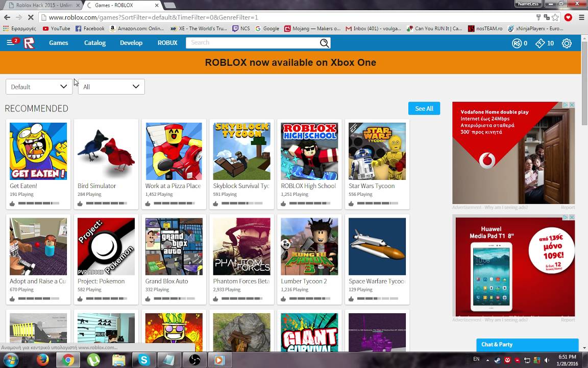Open the Amazon.com bookmark
Viewport: 588px width, 368px height.
click(137, 29)
